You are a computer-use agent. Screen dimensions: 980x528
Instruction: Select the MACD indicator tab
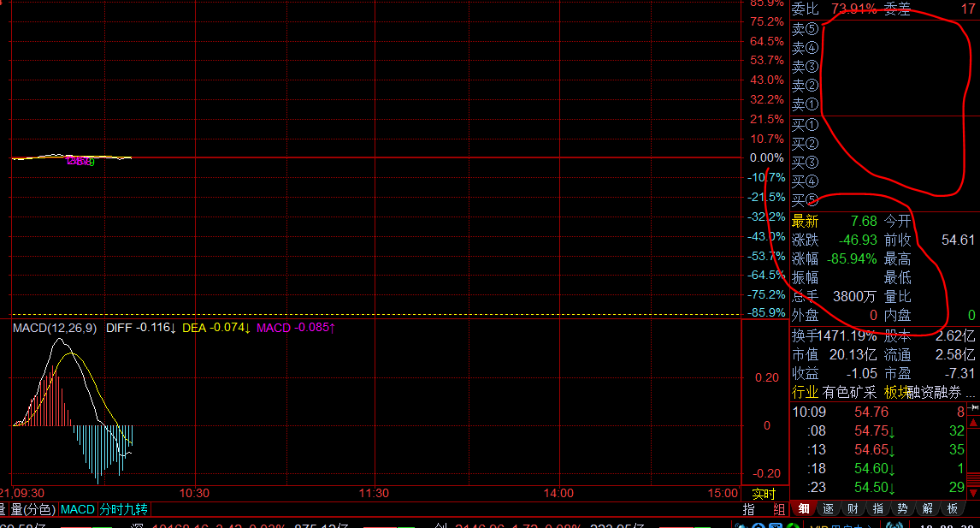click(77, 509)
